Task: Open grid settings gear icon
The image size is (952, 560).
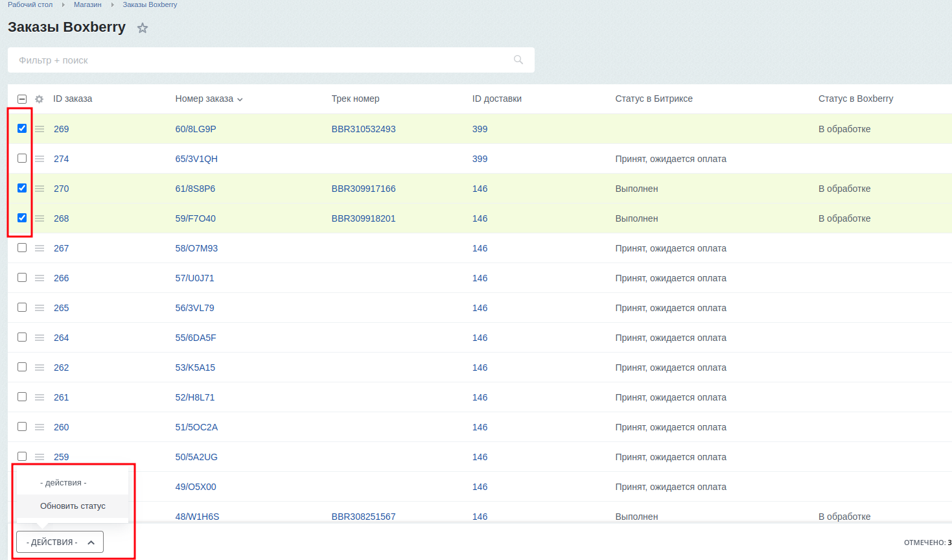Action: [39, 99]
